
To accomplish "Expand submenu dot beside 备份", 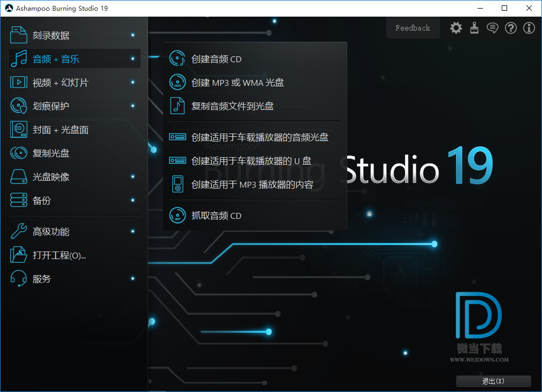I will pyautogui.click(x=133, y=200).
